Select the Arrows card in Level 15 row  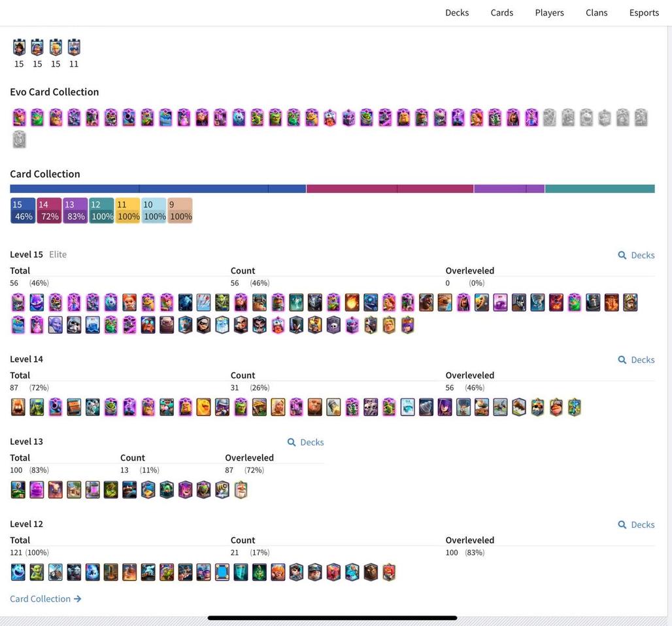point(203,303)
